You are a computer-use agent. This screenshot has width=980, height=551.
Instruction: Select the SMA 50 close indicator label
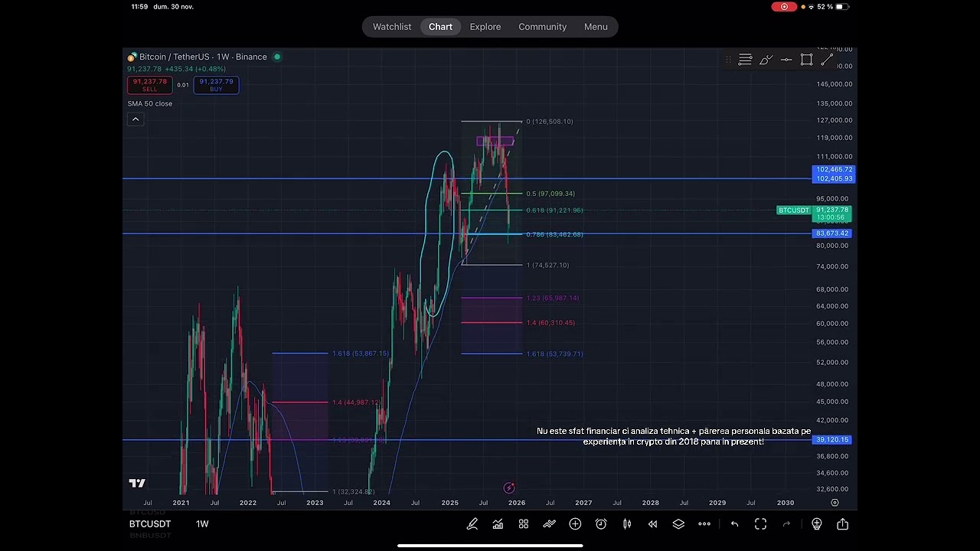(x=150, y=103)
